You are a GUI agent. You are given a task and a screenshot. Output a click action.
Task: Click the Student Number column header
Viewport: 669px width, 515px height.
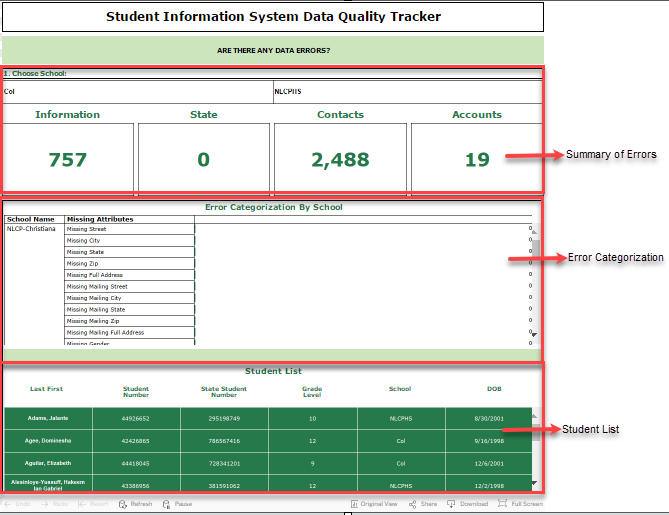click(136, 392)
